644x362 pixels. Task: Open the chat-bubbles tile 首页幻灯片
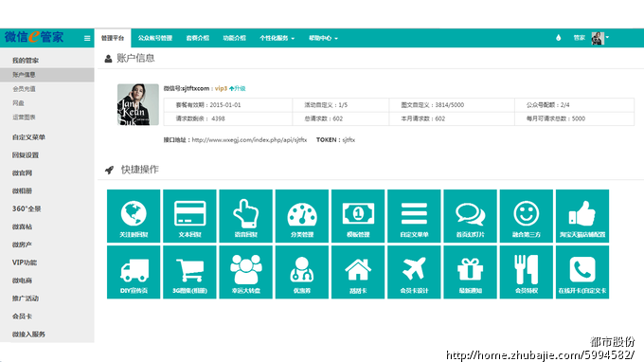pos(471,216)
